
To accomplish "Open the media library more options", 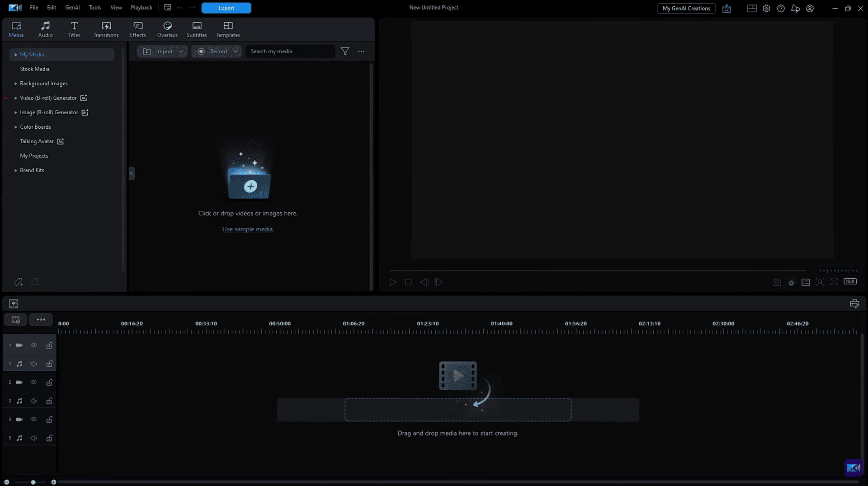I will (361, 51).
